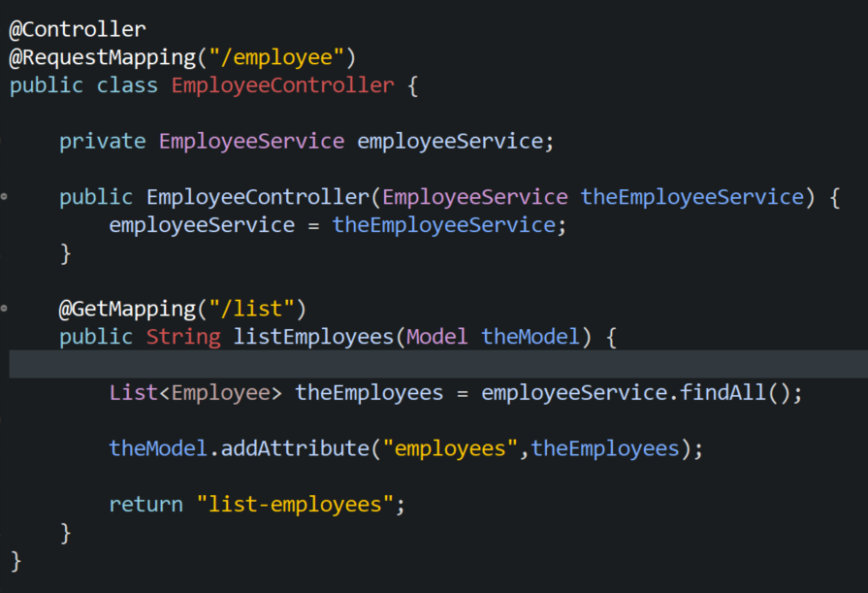Click the 'class' keyword
The image size is (868, 593).
point(127,85)
